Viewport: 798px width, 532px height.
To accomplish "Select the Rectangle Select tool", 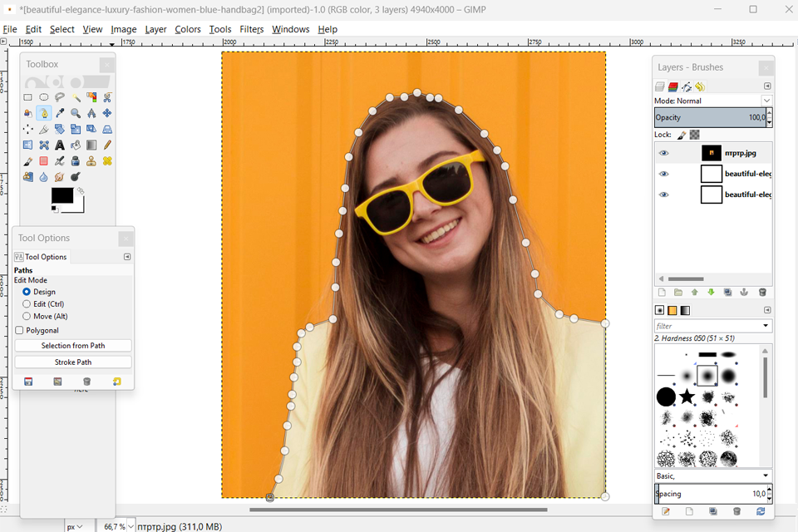I will click(28, 97).
